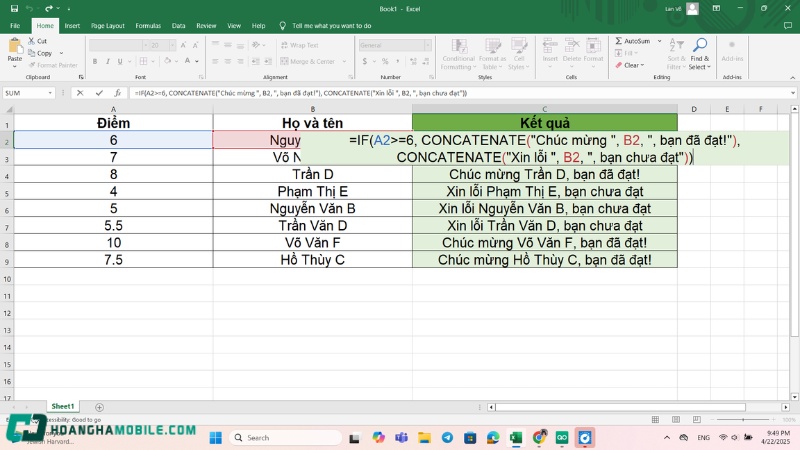The image size is (800, 450).
Task: Open the Clear eraser menu
Action: point(630,65)
